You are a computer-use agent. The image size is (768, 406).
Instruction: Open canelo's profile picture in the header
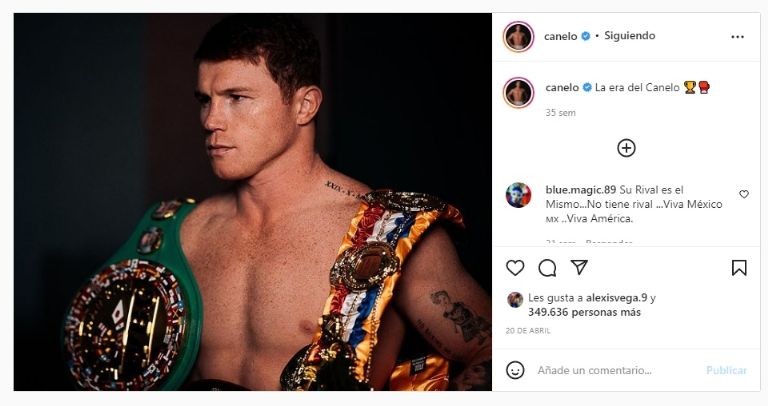point(518,37)
